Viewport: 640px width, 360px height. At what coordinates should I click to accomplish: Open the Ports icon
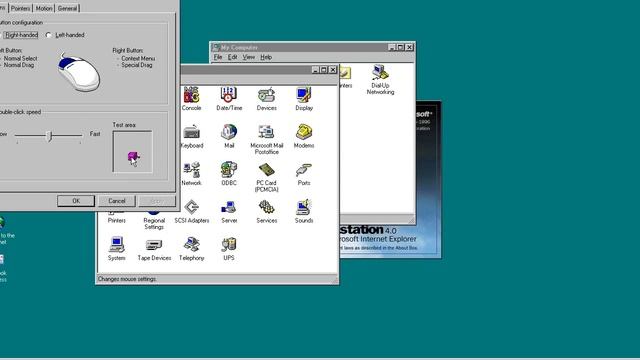(304, 174)
